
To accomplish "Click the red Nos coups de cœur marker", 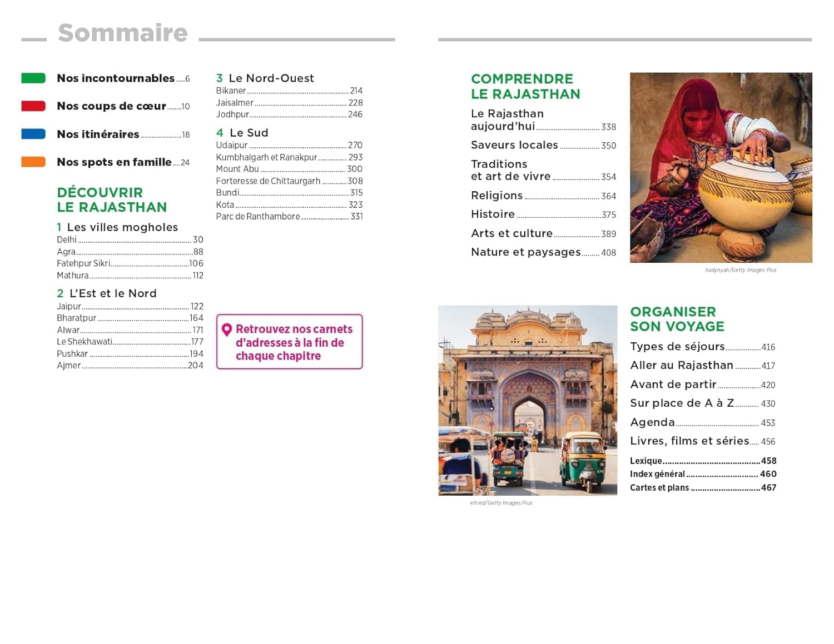I will (x=33, y=106).
